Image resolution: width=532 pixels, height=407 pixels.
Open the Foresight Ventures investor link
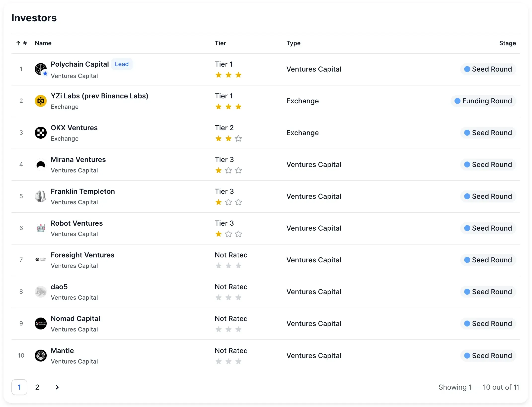tap(82, 255)
